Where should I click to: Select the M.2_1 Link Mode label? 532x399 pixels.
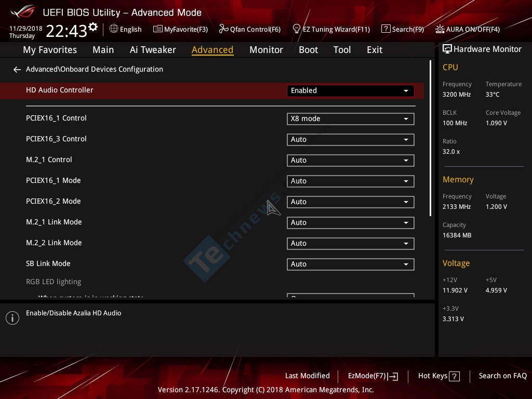point(54,222)
